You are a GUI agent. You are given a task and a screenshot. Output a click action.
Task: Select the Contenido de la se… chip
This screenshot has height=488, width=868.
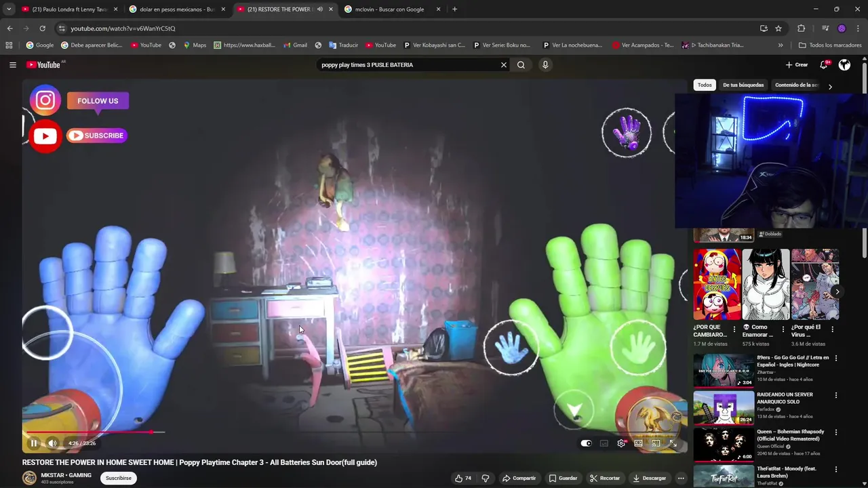(x=797, y=85)
